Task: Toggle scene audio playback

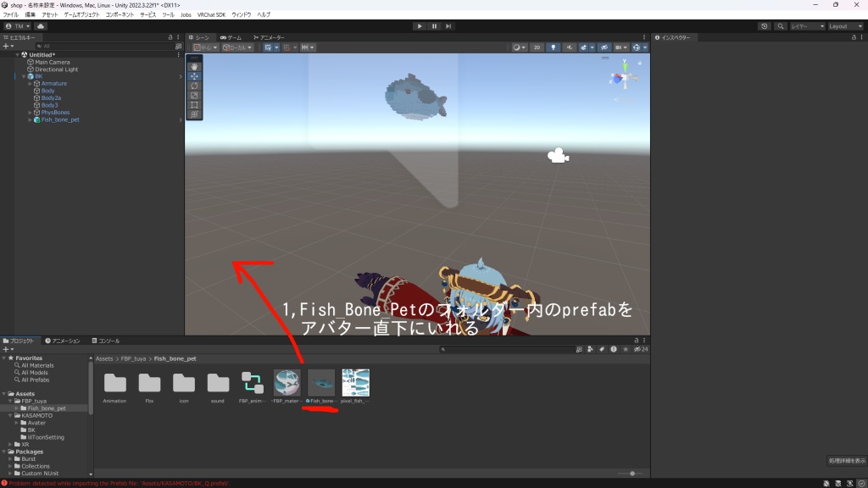Action: point(569,47)
